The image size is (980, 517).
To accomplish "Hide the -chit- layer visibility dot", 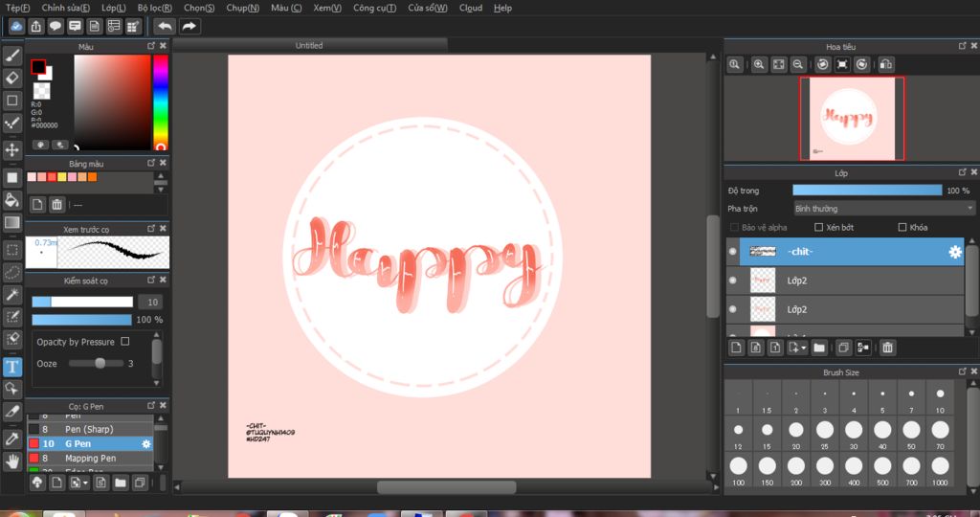I will pos(732,251).
